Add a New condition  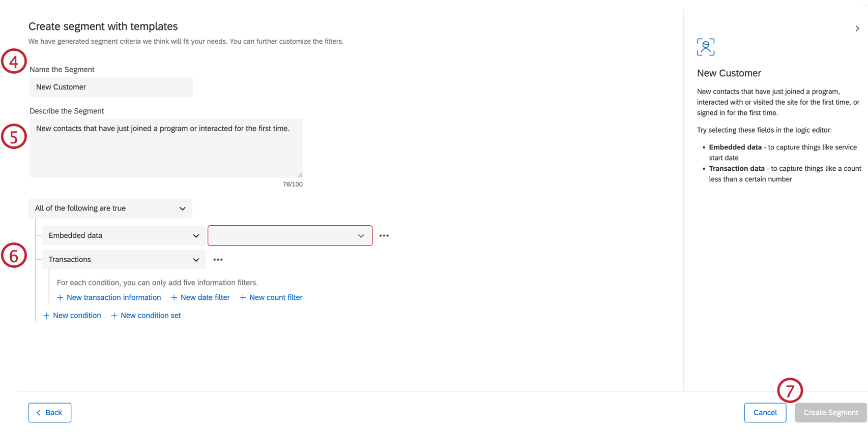pyautogui.click(x=76, y=316)
